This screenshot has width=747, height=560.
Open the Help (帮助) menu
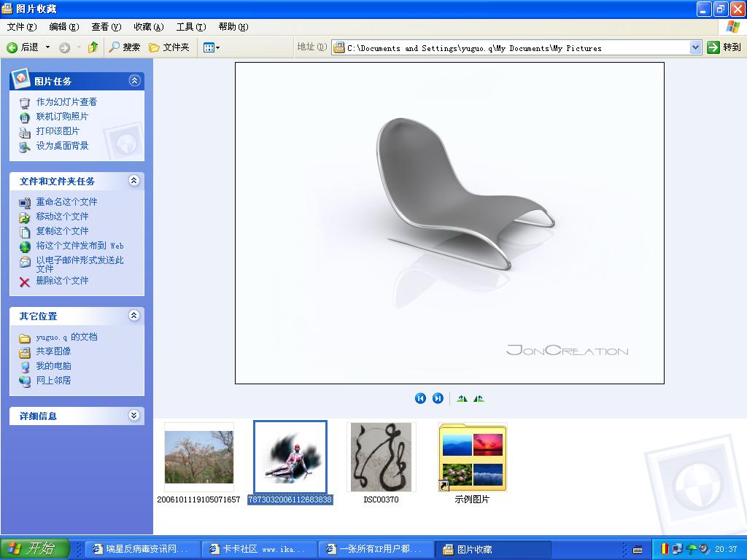coord(233,27)
